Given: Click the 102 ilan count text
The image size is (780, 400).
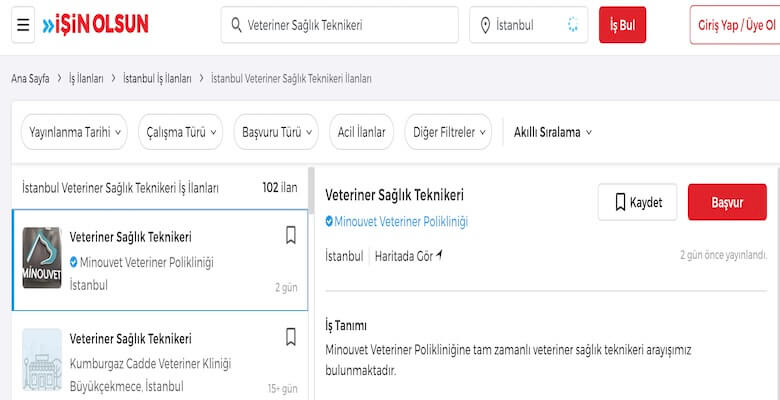Looking at the screenshot, I should pos(280,188).
